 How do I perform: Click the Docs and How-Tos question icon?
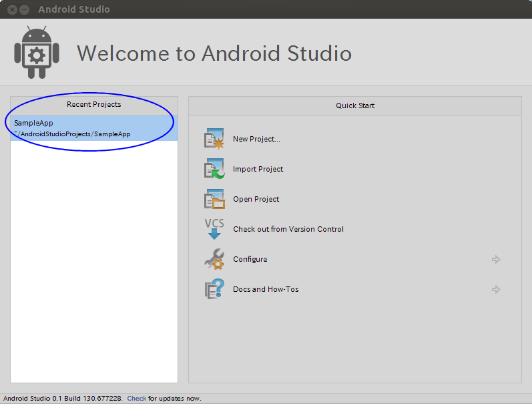(214, 289)
